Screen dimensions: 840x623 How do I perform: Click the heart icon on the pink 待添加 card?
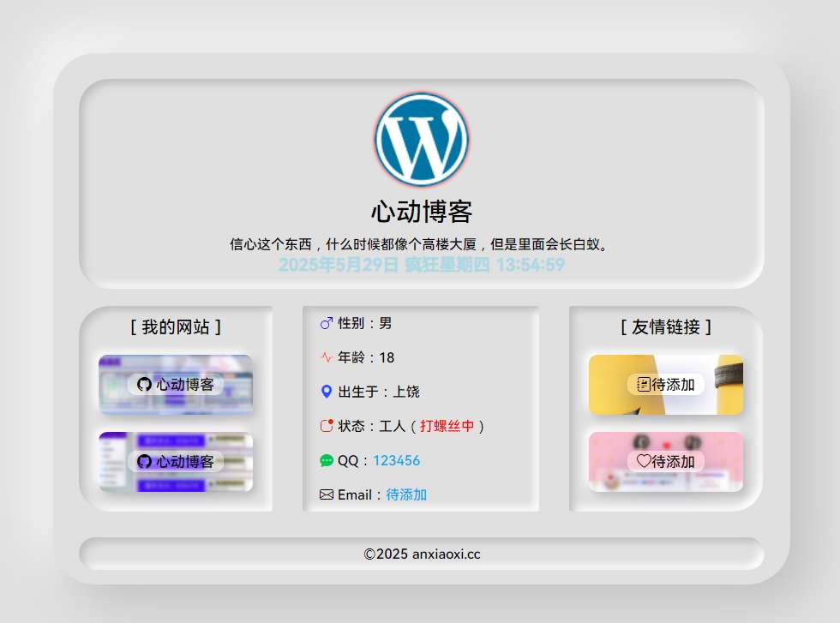tap(644, 461)
